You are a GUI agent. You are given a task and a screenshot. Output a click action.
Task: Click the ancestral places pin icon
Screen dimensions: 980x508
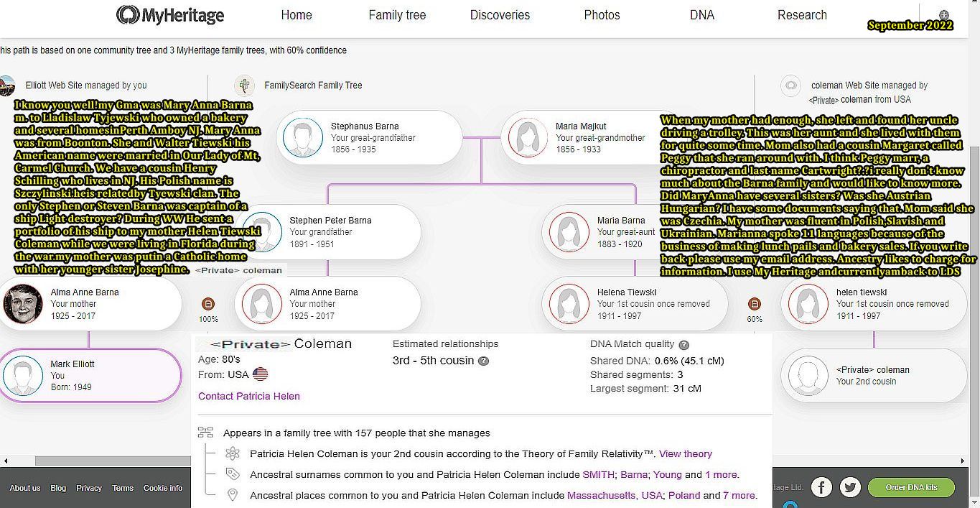[232, 495]
